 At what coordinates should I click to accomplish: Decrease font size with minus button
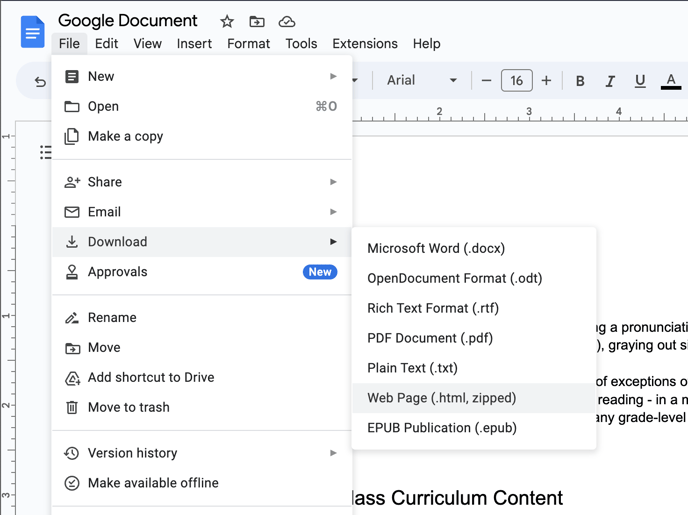click(x=486, y=81)
